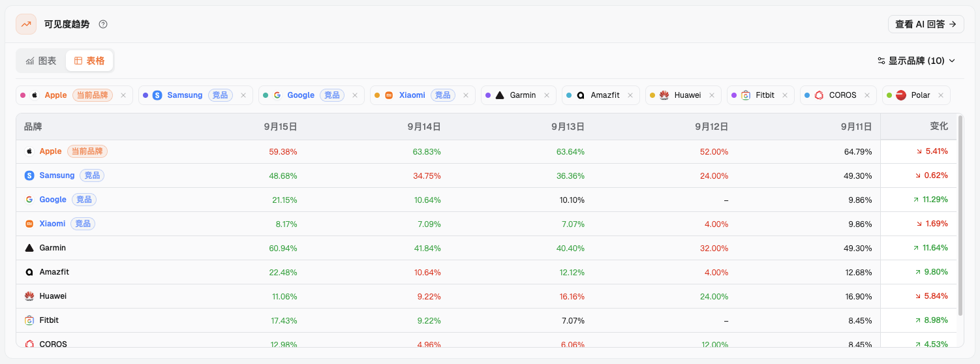Click the table's vertical scrollbar
Image resolution: width=980 pixels, height=364 pixels.
pos(960,215)
